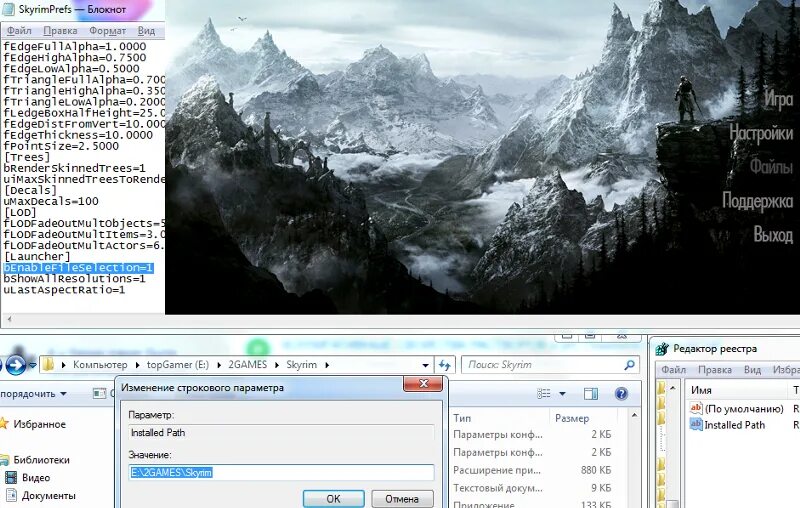Click the bShowAllResolutions=1 line in Notepad
This screenshot has width=800, height=508.
[x=74, y=279]
